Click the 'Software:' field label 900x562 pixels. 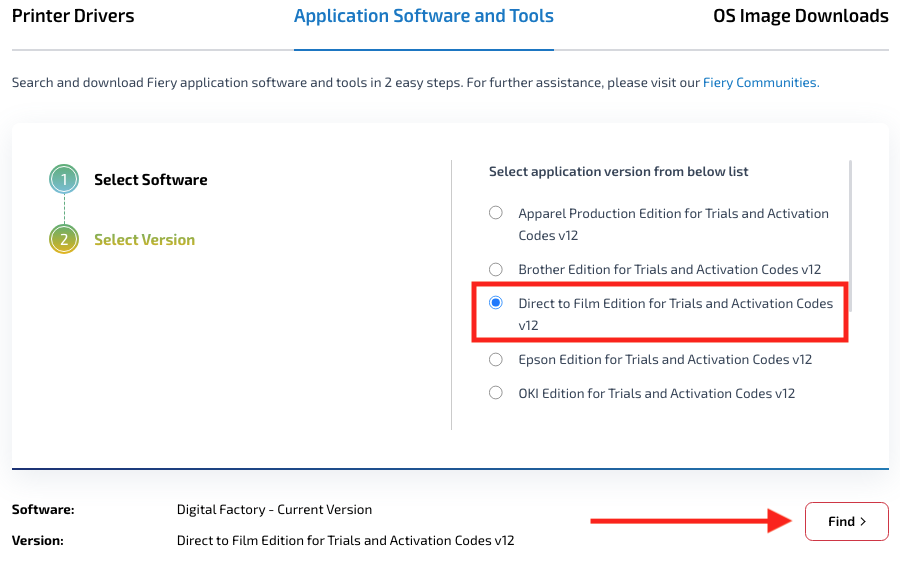(x=43, y=510)
